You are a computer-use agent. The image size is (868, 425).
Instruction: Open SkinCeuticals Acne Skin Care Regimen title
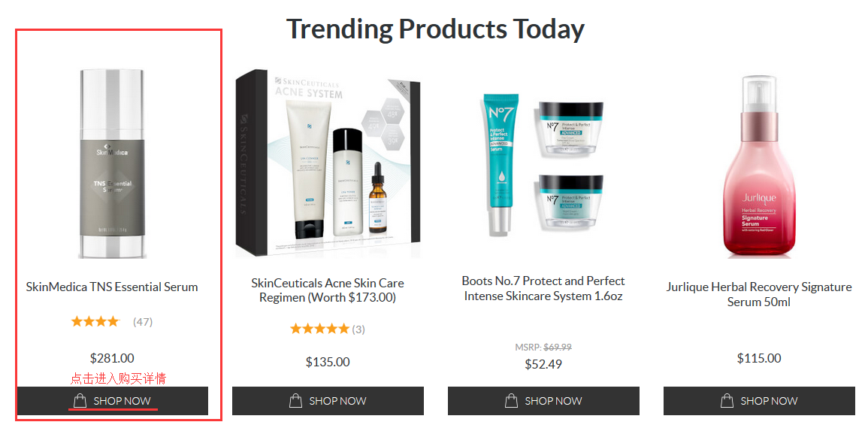coord(328,290)
